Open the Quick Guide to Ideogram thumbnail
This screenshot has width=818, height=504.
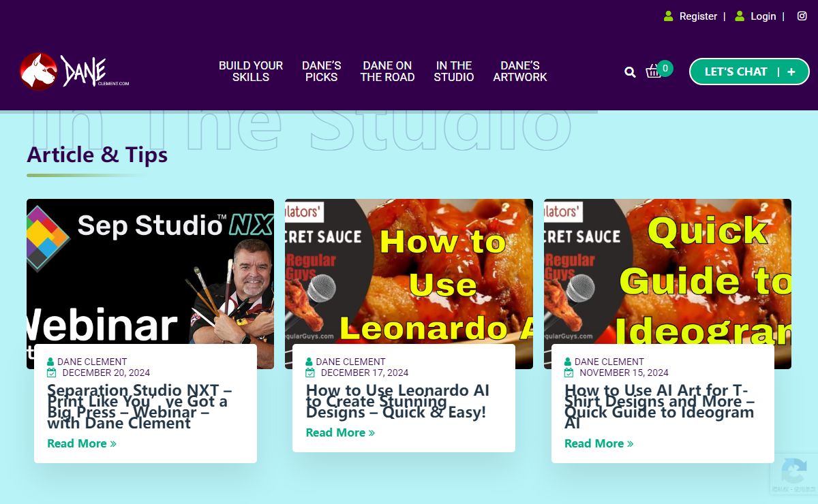point(667,272)
